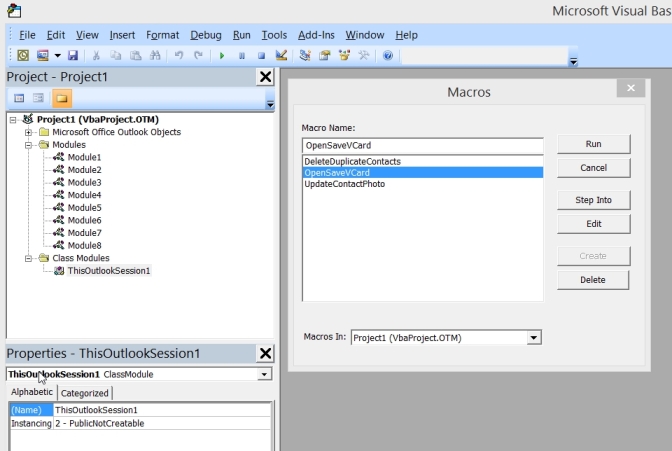The height and width of the screenshot is (451, 672).
Task: Click the Reset stop icon
Action: coord(261,56)
